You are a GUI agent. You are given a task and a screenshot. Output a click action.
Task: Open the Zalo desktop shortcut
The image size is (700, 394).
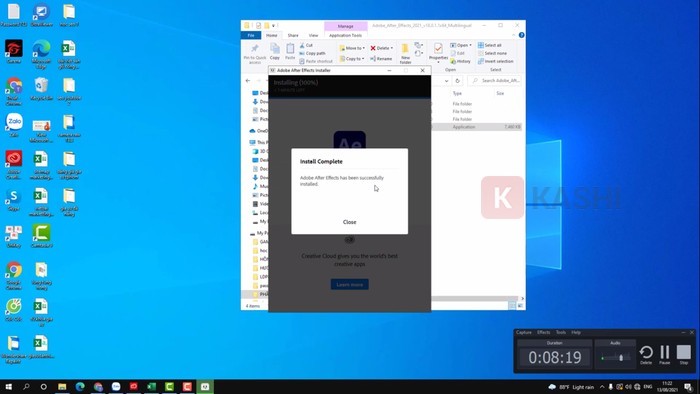[14, 125]
